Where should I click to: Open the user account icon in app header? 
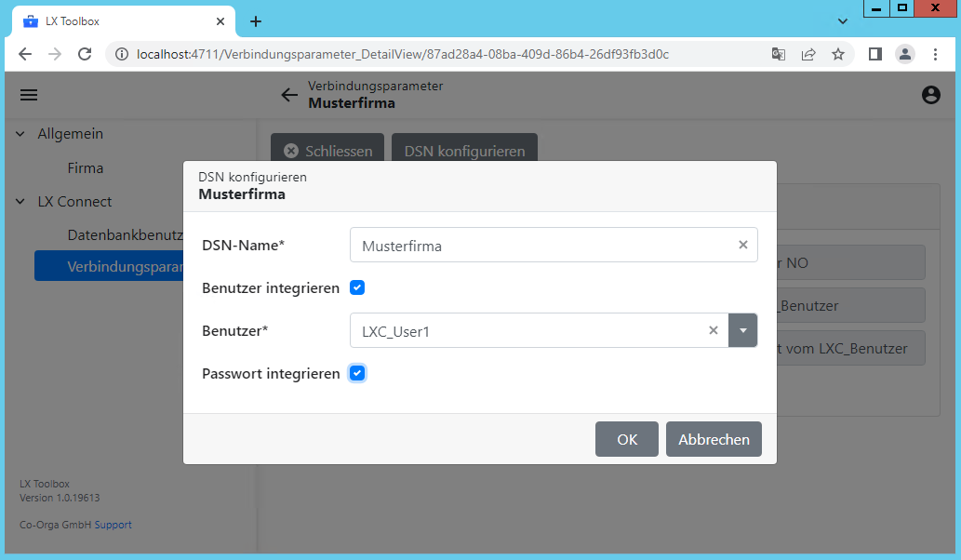point(930,95)
